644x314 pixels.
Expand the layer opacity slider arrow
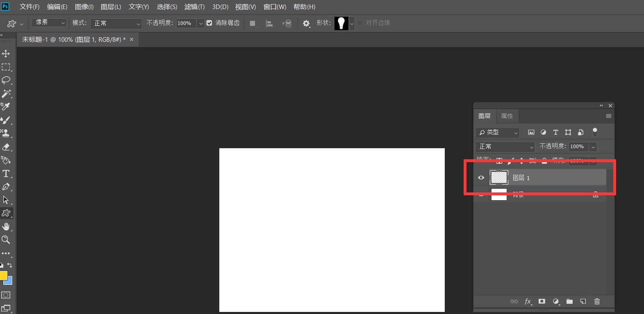[593, 147]
